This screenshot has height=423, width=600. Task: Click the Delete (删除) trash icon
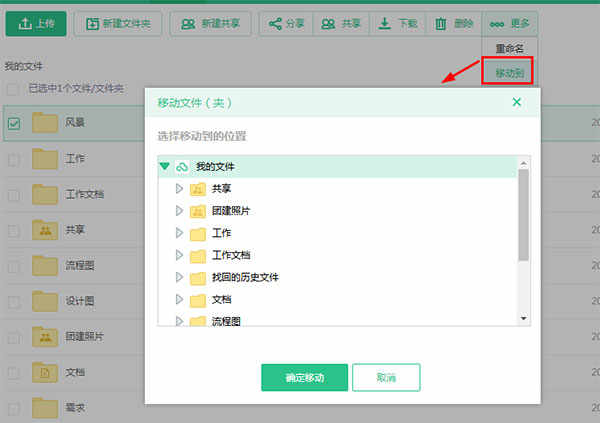452,24
